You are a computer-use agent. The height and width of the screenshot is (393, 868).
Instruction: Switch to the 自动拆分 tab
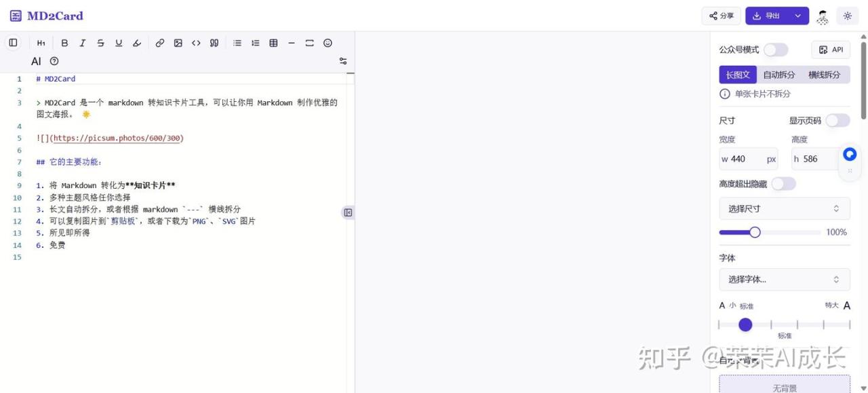[778, 75]
